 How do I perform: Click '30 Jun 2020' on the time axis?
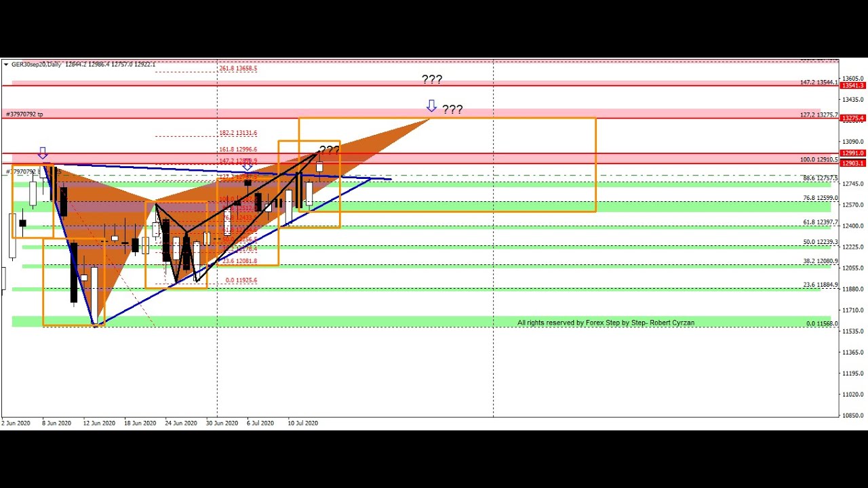pyautogui.click(x=222, y=423)
